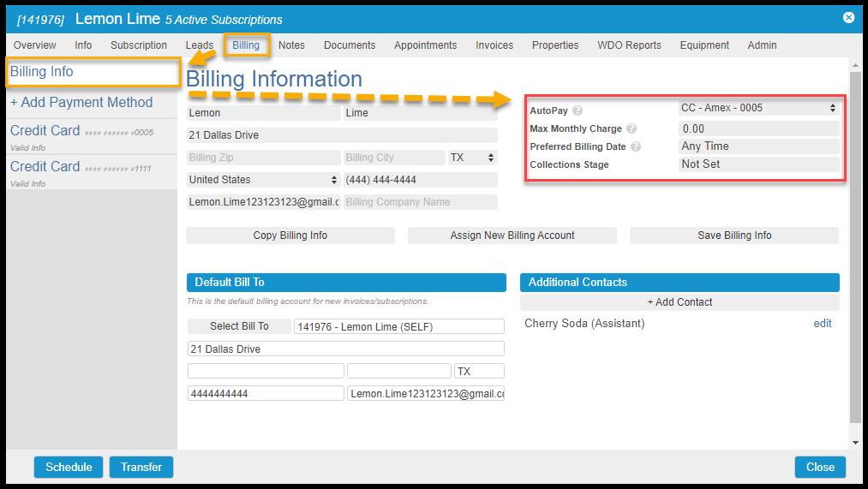Image resolution: width=868 pixels, height=489 pixels.
Task: Click the Billing Zip input field
Action: click(263, 158)
